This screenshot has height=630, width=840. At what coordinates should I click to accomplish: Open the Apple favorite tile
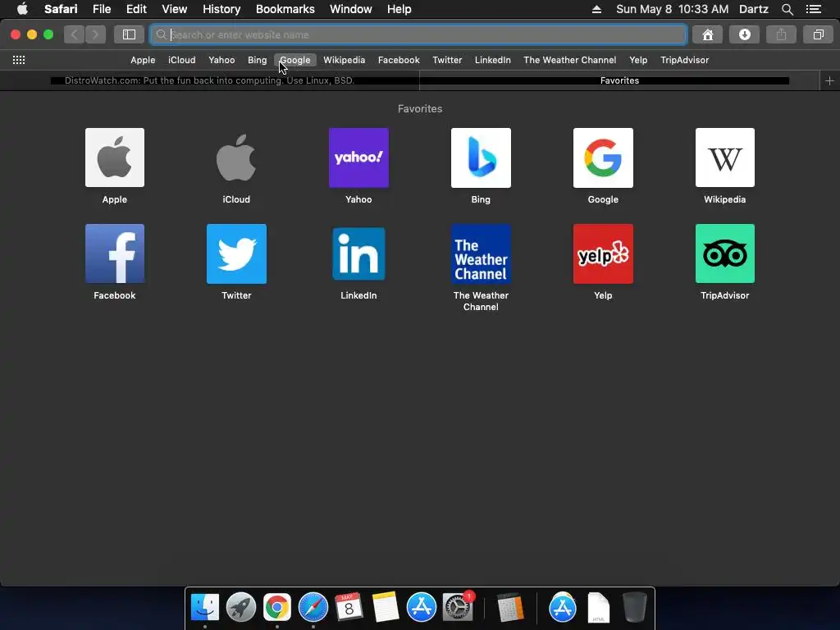(x=115, y=157)
